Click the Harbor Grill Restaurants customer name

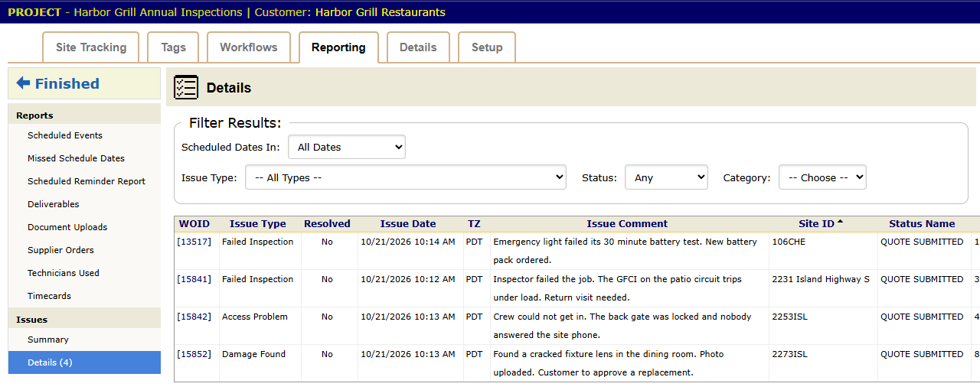pos(380,12)
